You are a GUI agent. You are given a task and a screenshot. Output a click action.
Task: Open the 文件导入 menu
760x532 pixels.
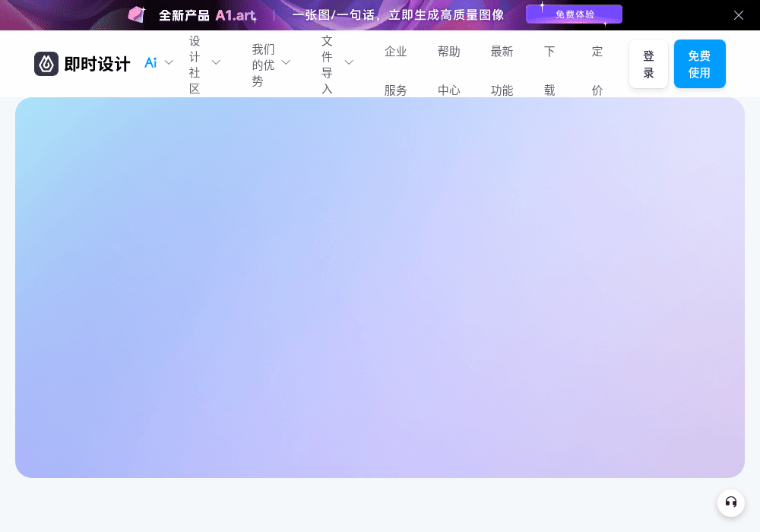(x=327, y=65)
